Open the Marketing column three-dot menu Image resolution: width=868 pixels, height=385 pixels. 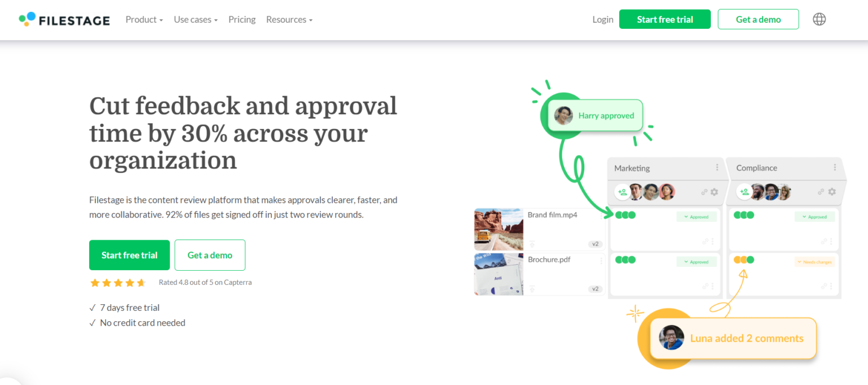pyautogui.click(x=717, y=167)
